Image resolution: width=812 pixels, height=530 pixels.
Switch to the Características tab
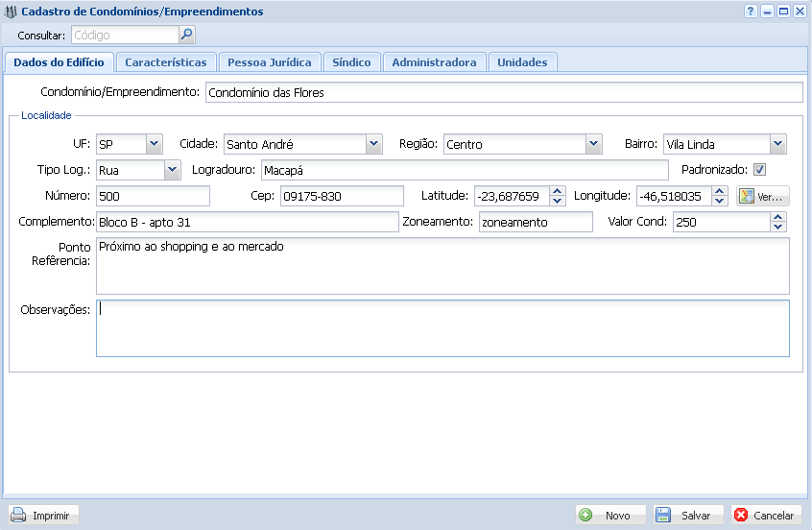[165, 62]
